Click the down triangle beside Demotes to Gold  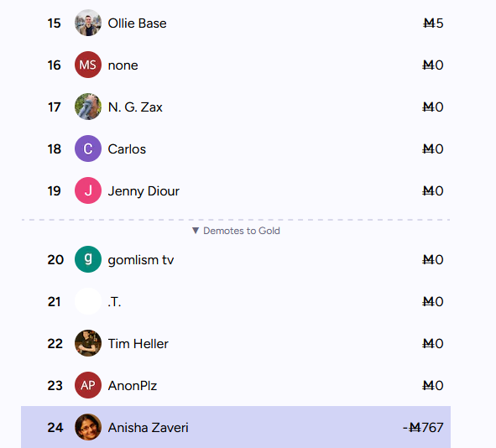(x=196, y=231)
